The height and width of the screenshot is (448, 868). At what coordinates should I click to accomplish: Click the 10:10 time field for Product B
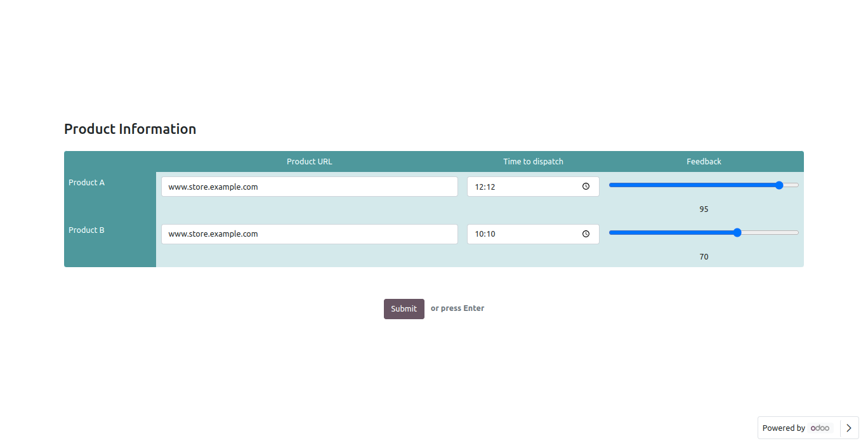point(533,234)
